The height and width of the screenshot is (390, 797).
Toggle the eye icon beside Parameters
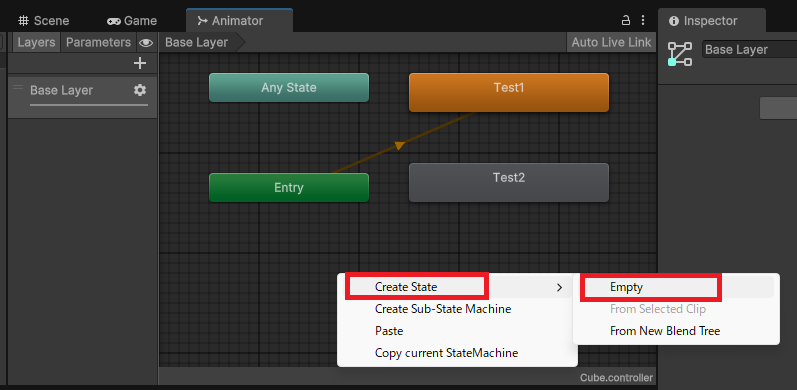(x=146, y=43)
